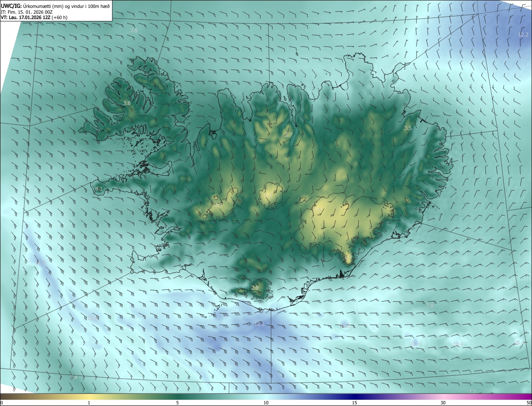
Task: Select the color scale tick label '15'
Action: (x=355, y=403)
